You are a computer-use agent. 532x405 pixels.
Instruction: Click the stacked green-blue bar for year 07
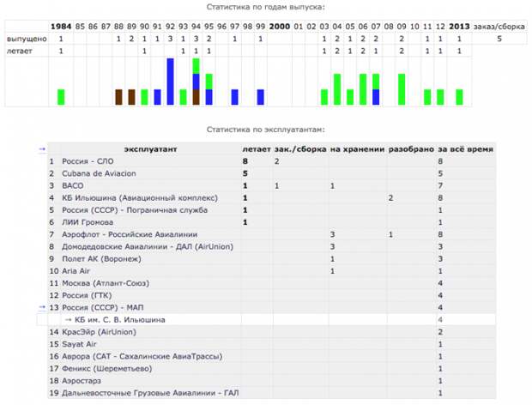376,89
